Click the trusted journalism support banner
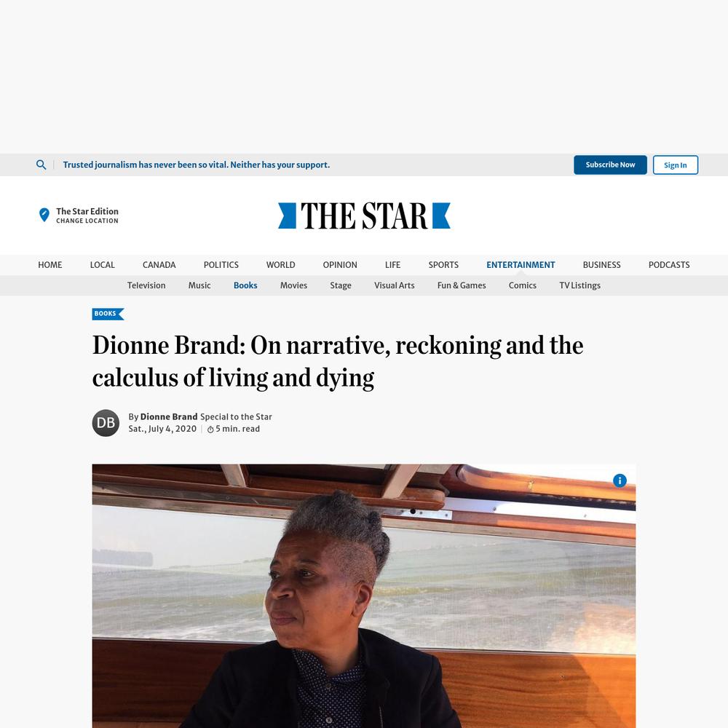Image resolution: width=728 pixels, height=728 pixels. 197,165
